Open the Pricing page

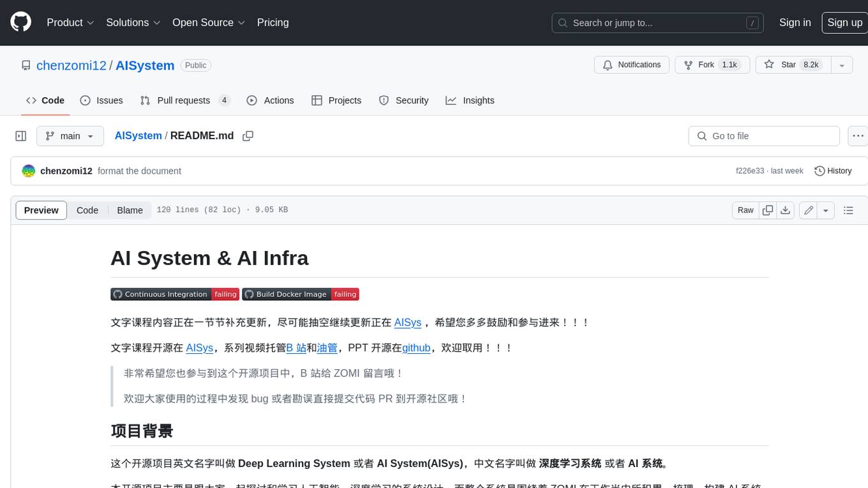coord(273,22)
